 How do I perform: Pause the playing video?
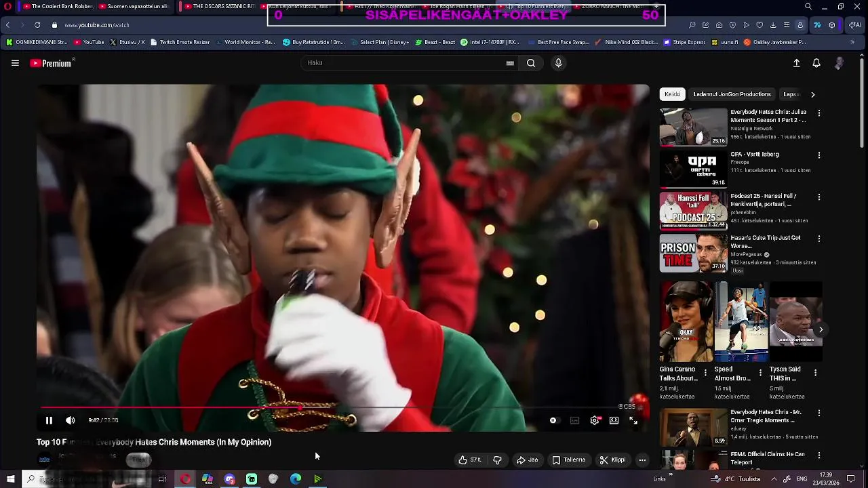(49, 420)
